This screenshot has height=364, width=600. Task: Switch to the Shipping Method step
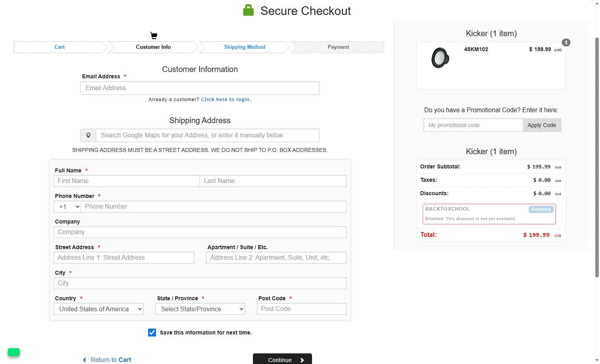tap(245, 47)
